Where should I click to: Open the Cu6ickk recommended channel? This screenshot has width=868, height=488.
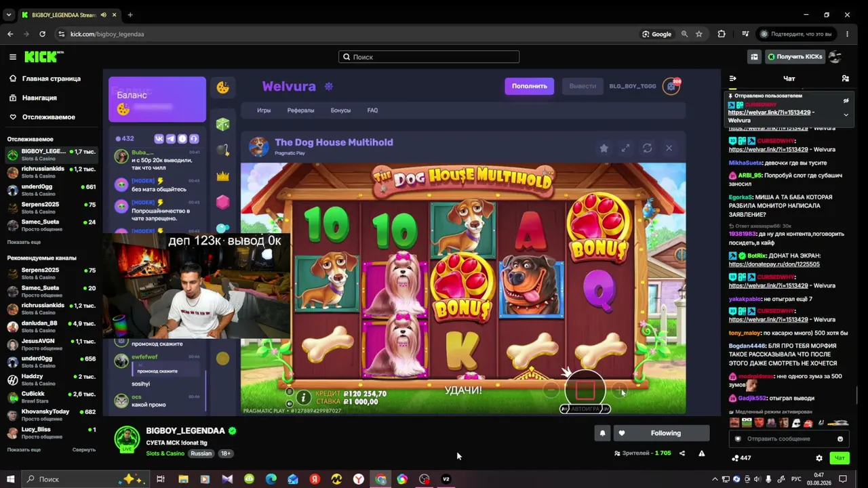tap(52, 397)
